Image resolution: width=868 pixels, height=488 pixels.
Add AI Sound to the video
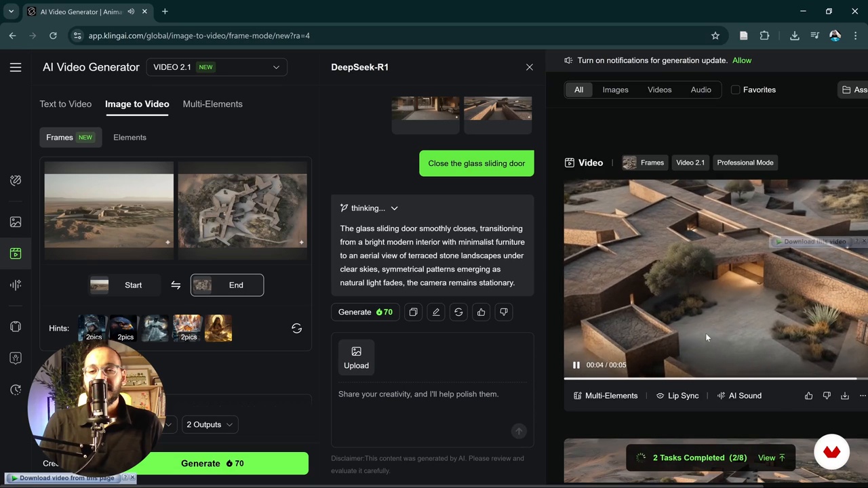[x=739, y=396]
